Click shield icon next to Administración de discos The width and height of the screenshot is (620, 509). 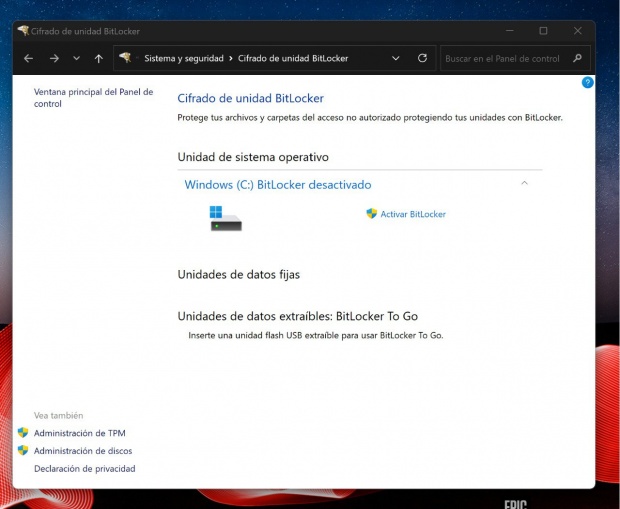click(x=23, y=450)
